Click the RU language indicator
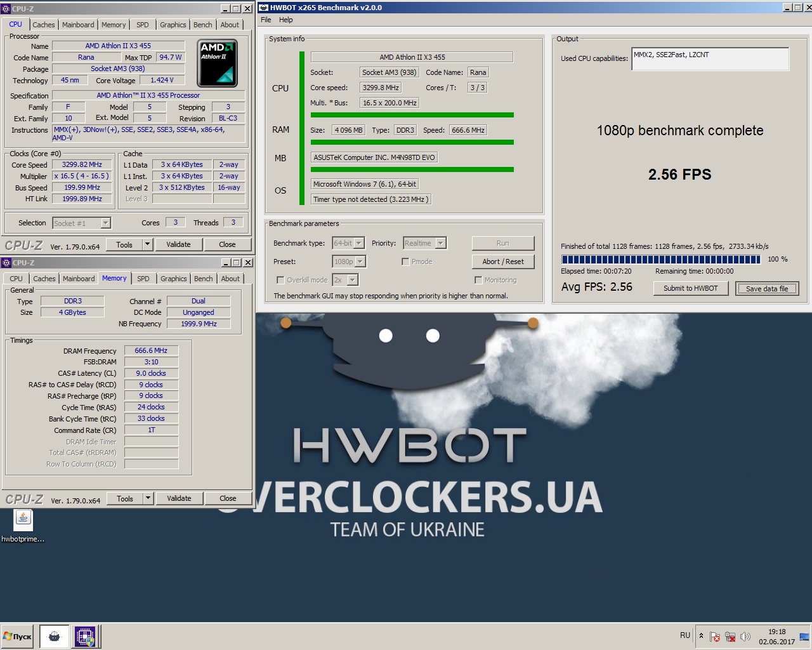The height and width of the screenshot is (650, 812). [685, 635]
